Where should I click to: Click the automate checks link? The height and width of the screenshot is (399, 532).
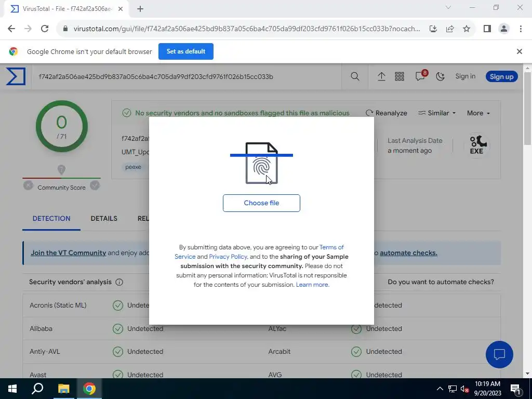[x=408, y=253]
